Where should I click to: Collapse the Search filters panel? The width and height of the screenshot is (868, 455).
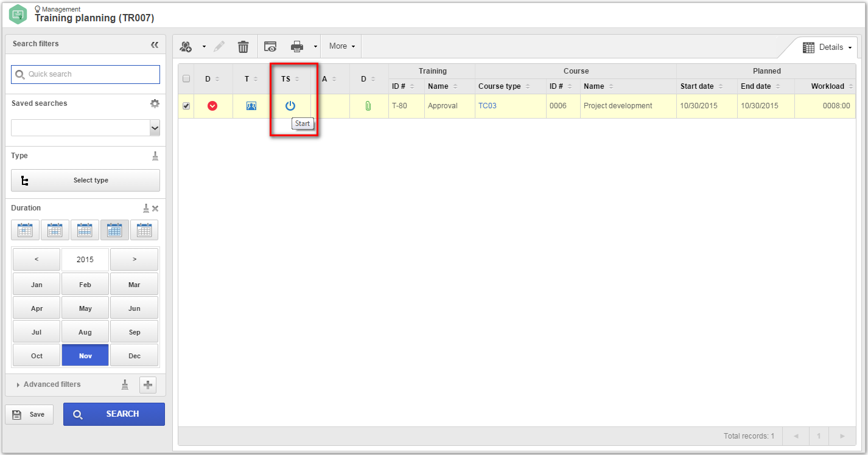point(155,44)
